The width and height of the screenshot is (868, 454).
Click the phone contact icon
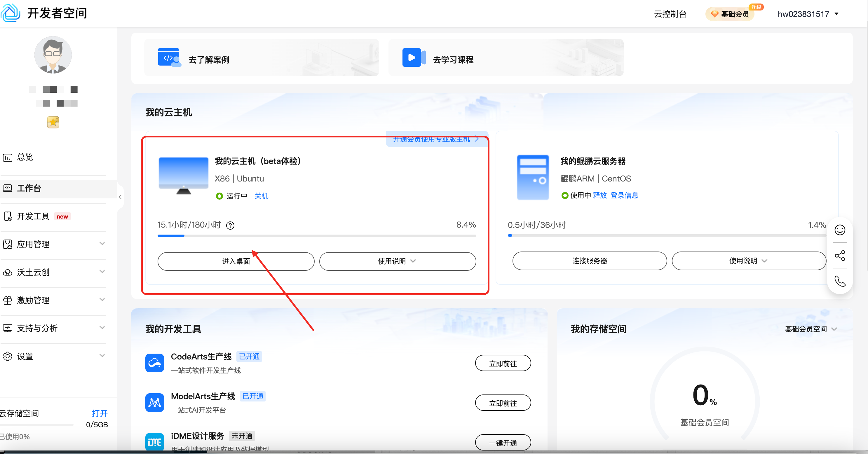click(x=839, y=281)
